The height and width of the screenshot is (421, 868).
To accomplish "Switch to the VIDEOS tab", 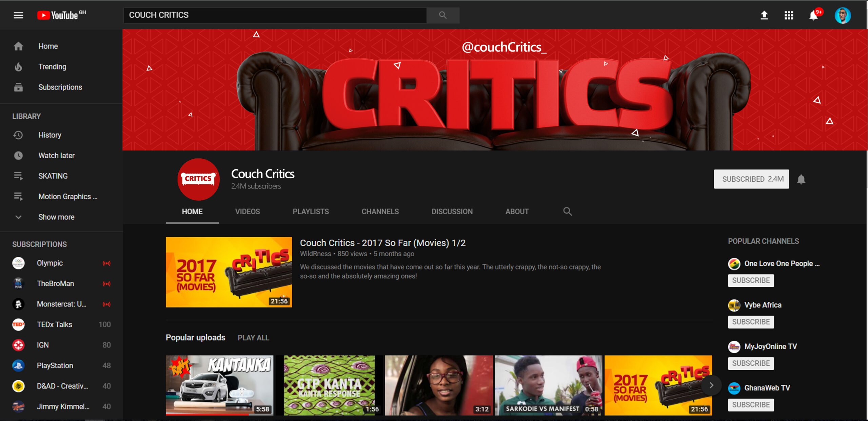I will [x=247, y=212].
